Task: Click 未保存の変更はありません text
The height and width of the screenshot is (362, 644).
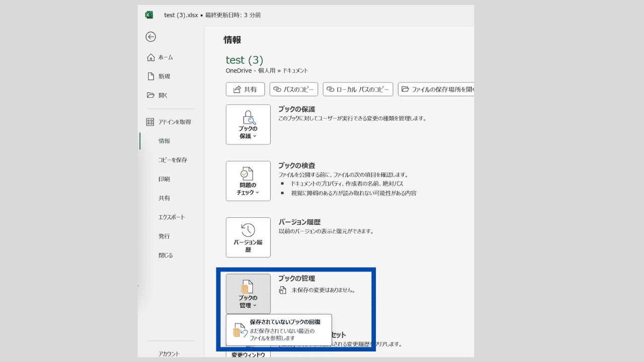Action: pos(324,290)
